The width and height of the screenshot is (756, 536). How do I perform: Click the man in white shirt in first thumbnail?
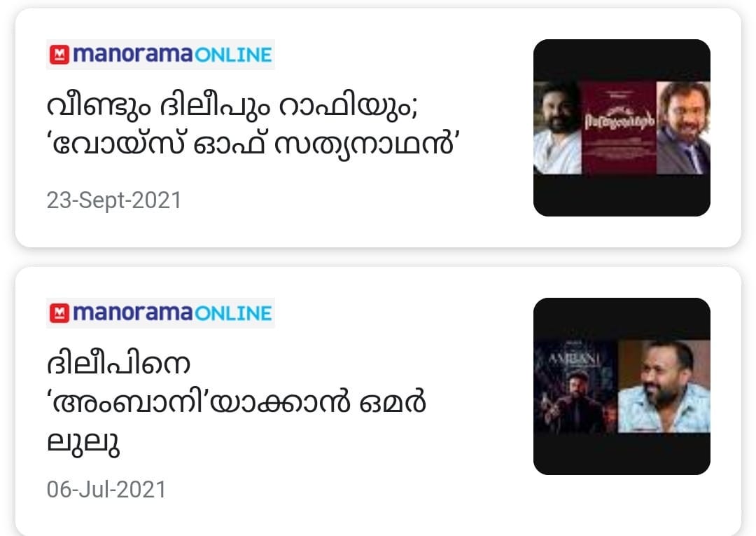[558, 128]
